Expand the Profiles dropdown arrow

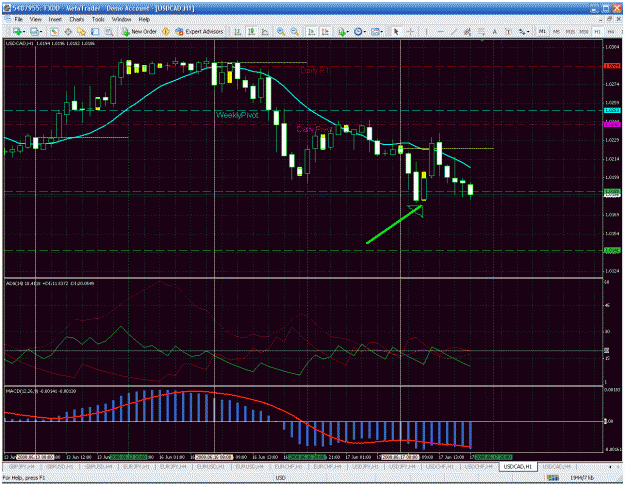(41, 31)
